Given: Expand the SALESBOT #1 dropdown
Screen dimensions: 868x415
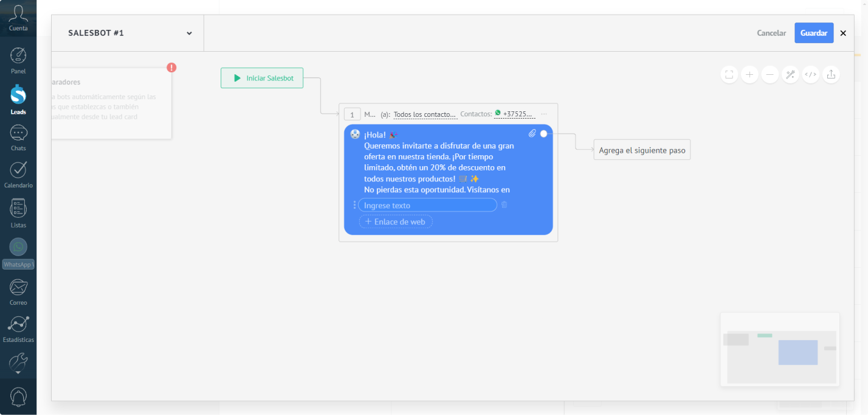Looking at the screenshot, I should point(189,33).
